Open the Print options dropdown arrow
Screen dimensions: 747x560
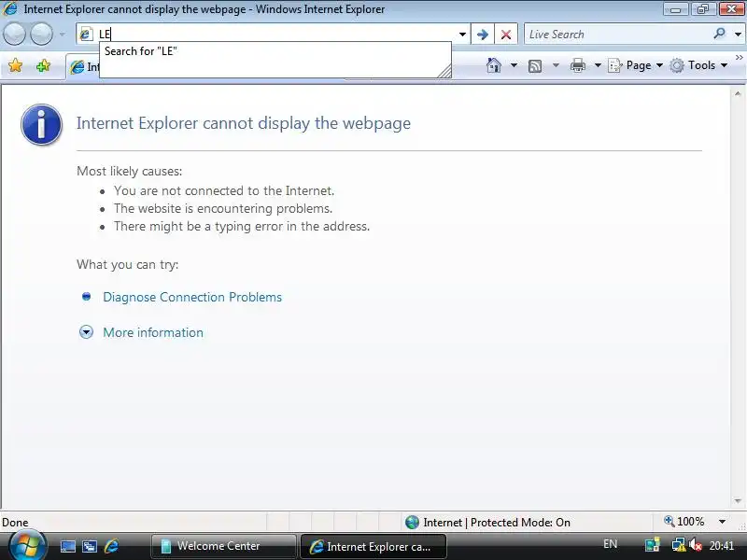pos(598,65)
